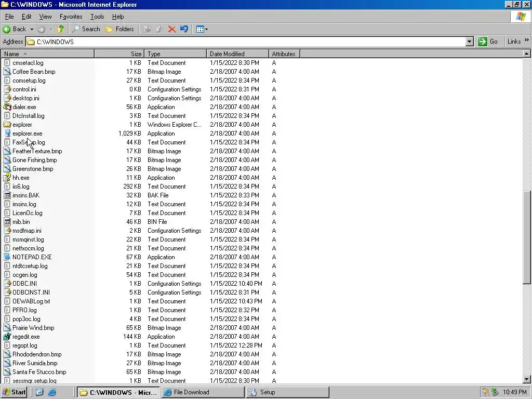This screenshot has width=532, height=399.
Task: Click the Back navigation arrow icon
Action: coord(6,29)
